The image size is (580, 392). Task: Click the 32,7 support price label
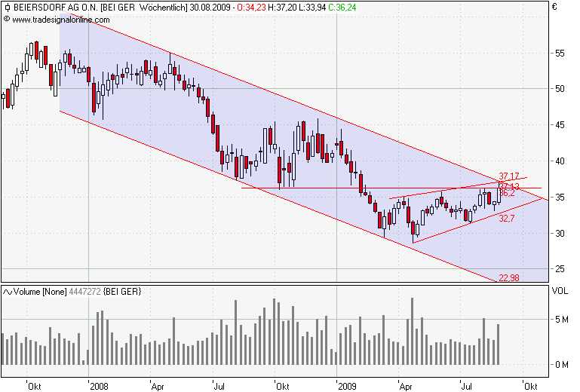pyautogui.click(x=506, y=219)
